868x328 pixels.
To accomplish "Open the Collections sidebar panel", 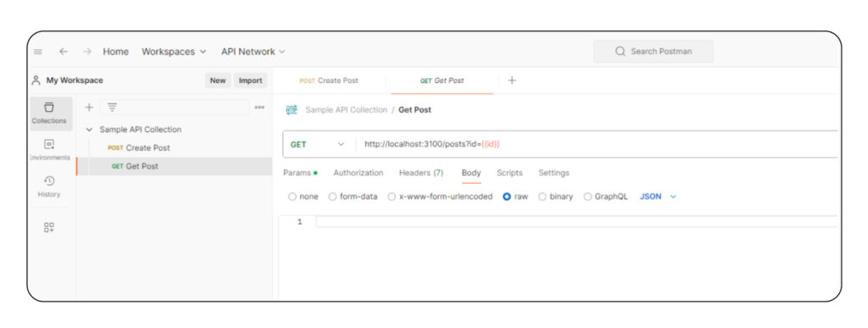I will click(x=49, y=114).
